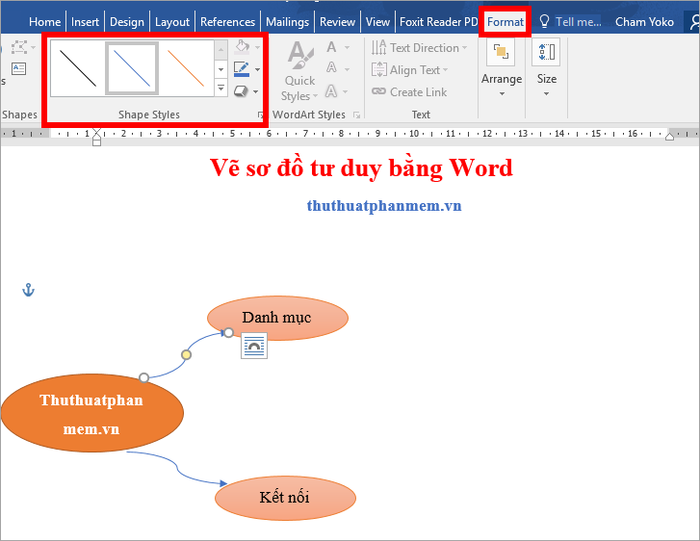Open WordArt Quick Styles
The width and height of the screenshot is (700, 541).
(300, 71)
